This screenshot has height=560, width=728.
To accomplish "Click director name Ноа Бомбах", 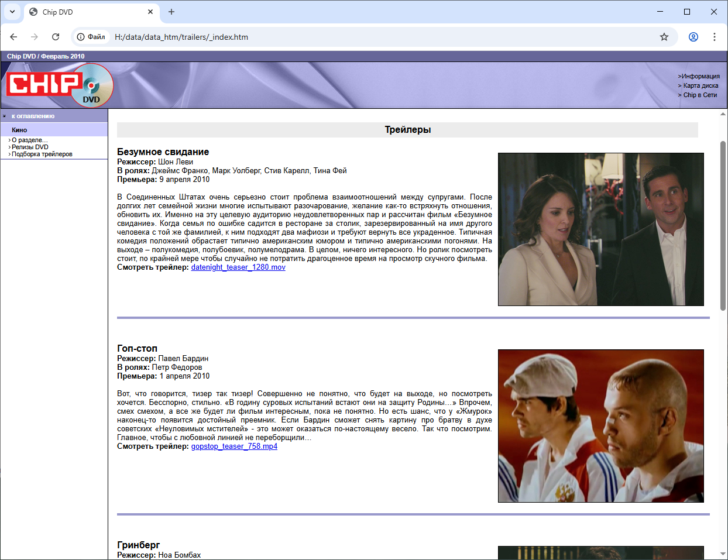I will (x=179, y=555).
